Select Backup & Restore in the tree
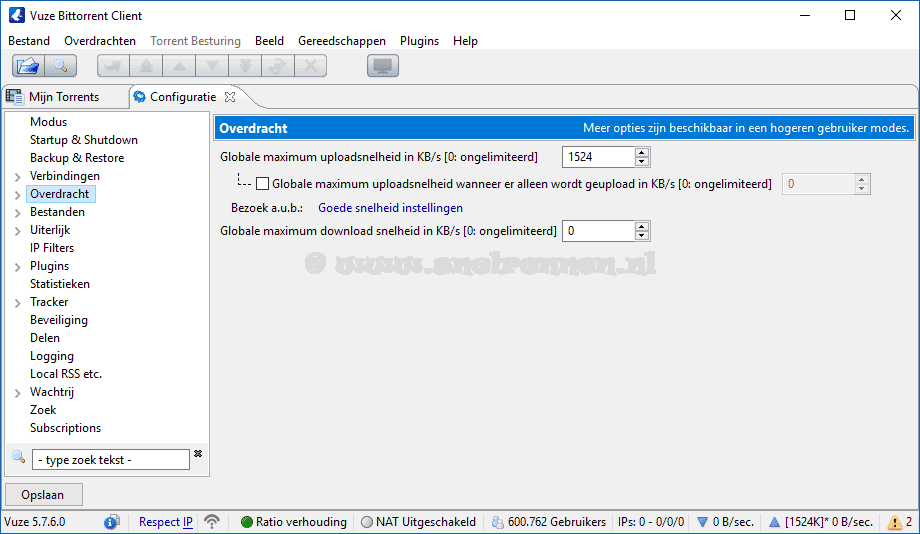920x534 pixels. point(77,158)
